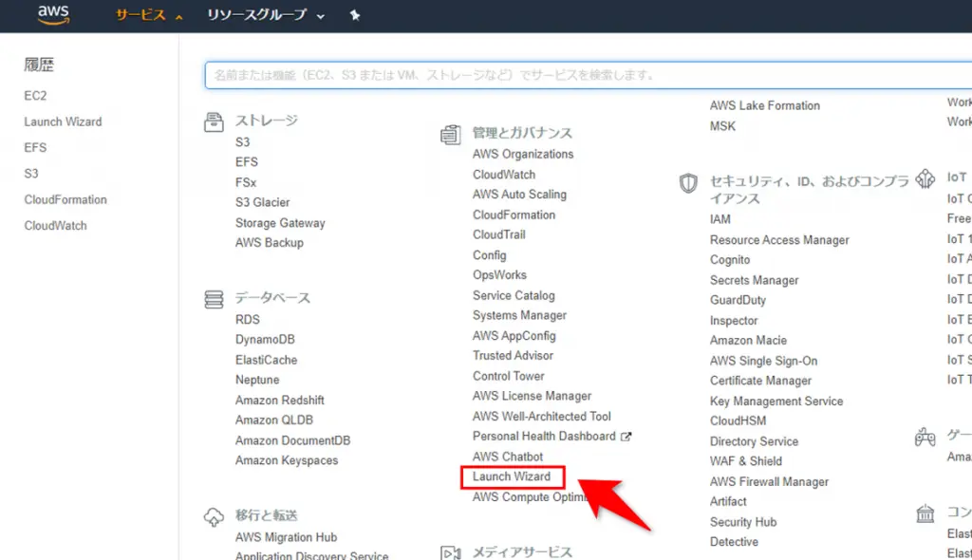
Task: Open DynamoDB service
Action: (265, 339)
